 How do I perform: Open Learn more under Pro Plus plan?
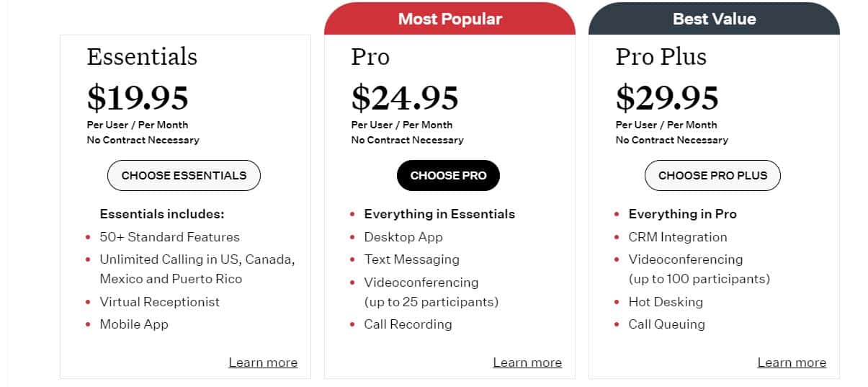point(792,362)
